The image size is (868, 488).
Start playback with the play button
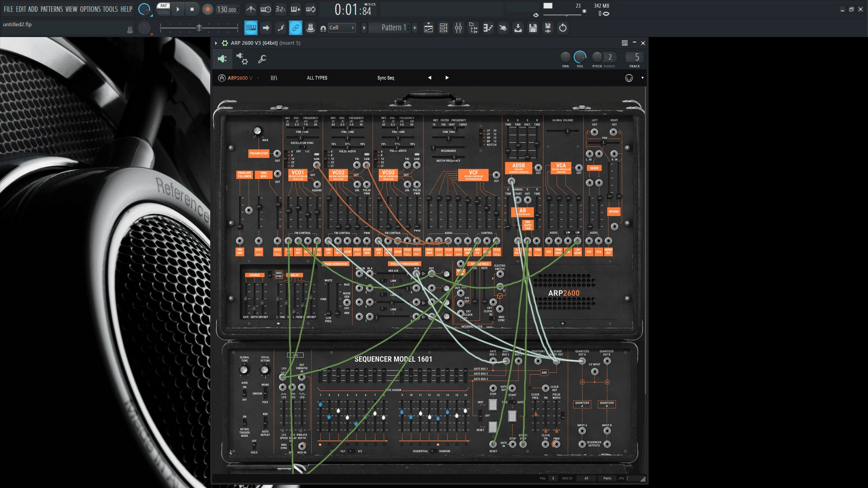tap(178, 9)
